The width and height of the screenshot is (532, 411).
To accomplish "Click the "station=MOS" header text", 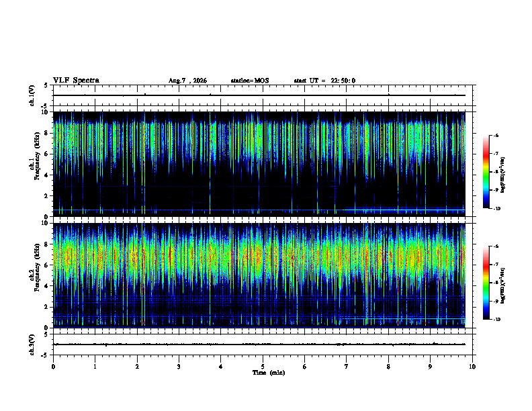I will click(250, 81).
